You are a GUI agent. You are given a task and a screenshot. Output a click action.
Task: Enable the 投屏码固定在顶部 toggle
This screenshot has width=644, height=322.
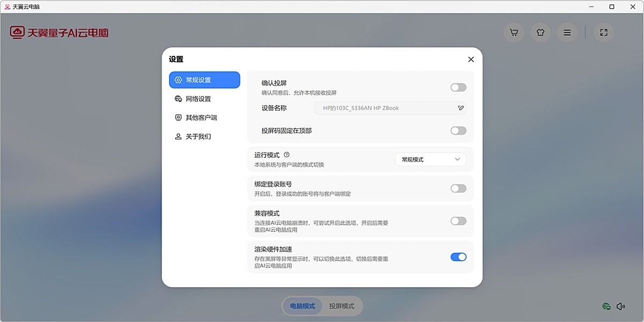pos(458,130)
